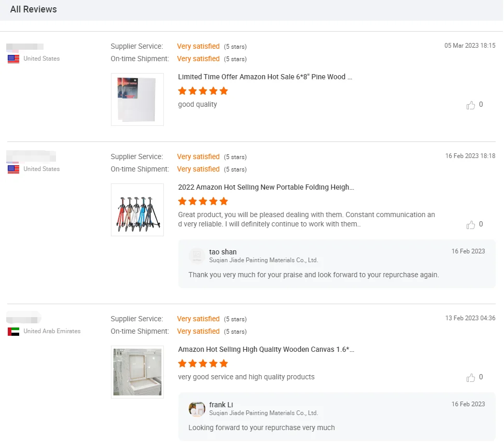Click thumbs-up on the wooden canvas review
504x442 pixels.
471,378
